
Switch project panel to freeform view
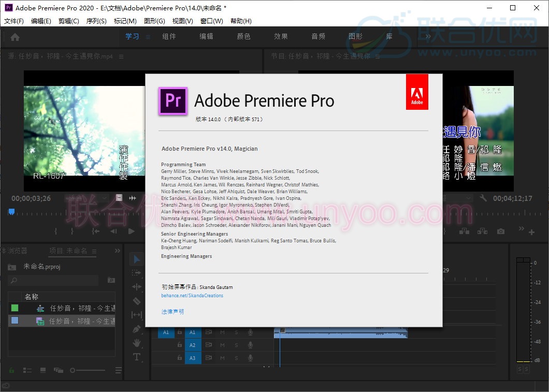pyautogui.click(x=58, y=370)
